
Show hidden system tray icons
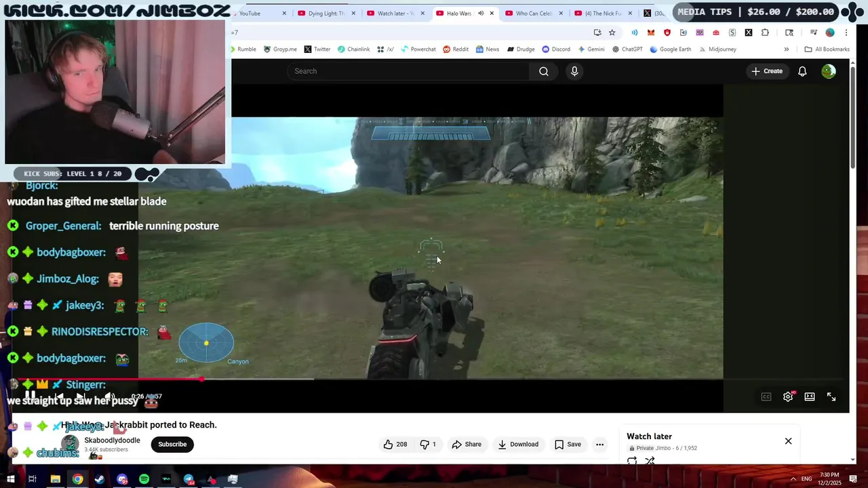click(793, 479)
